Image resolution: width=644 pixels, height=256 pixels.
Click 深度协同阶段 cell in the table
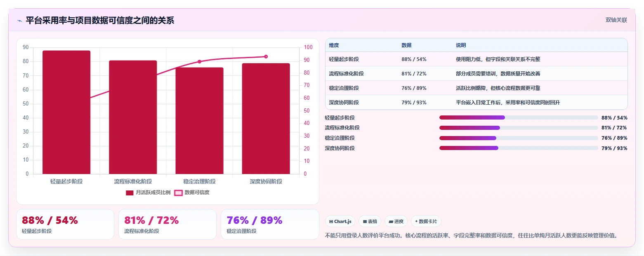tap(344, 103)
